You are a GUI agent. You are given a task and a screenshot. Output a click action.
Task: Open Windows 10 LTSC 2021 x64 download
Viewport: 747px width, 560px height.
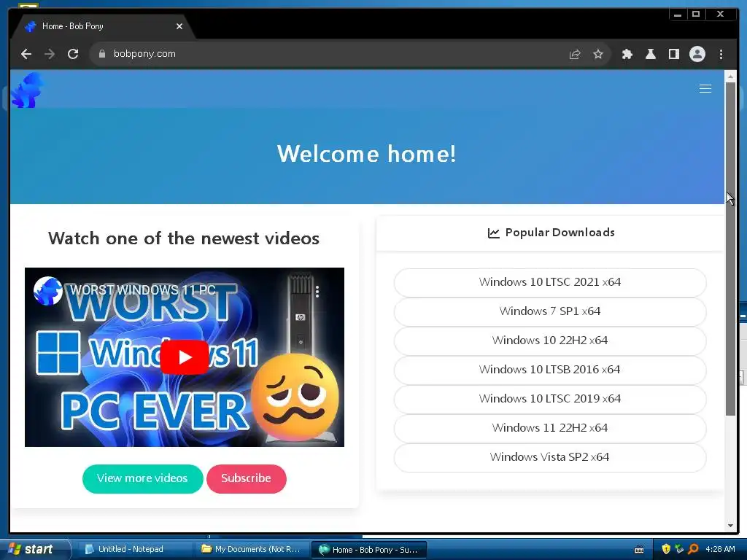[x=550, y=282]
